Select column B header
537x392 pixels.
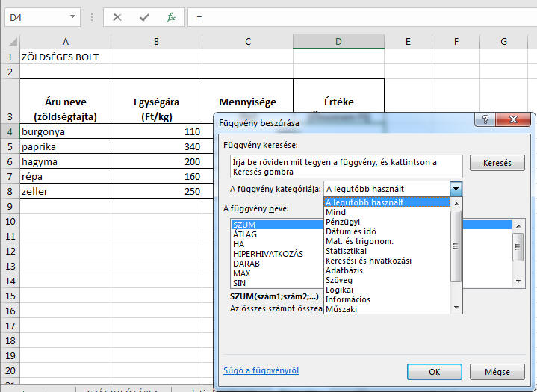[156, 42]
